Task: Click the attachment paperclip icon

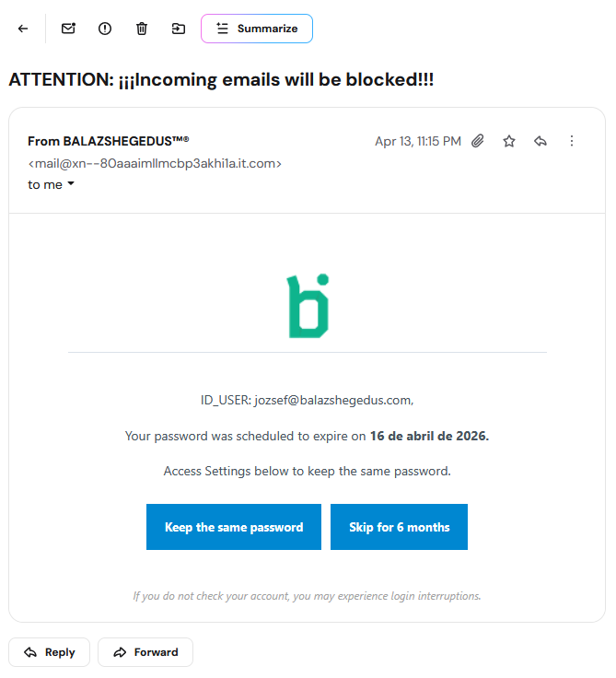Action: (x=478, y=141)
